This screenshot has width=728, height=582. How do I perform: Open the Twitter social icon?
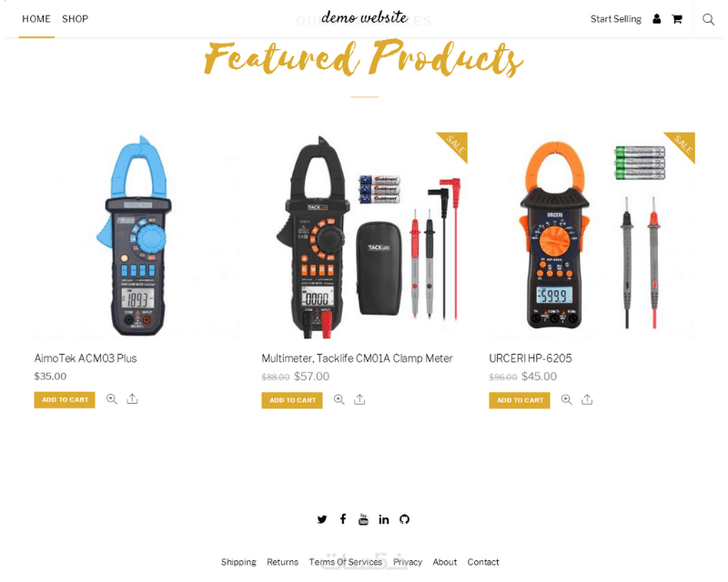(x=322, y=519)
